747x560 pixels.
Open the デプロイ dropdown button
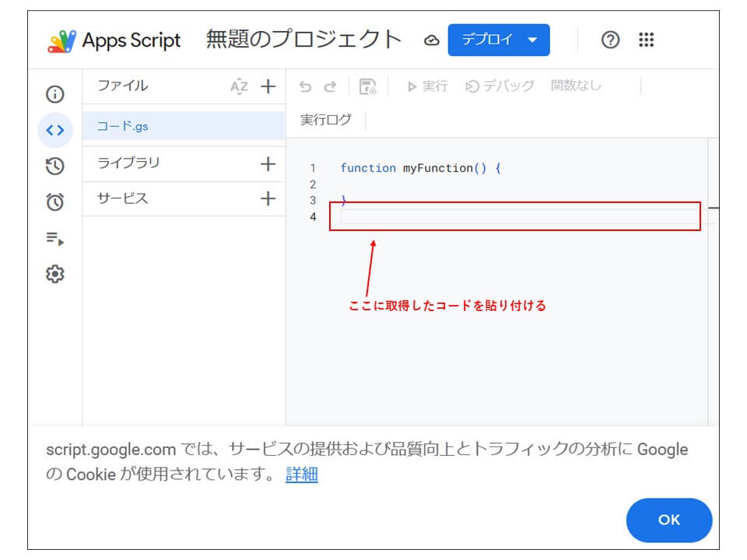coord(499,40)
